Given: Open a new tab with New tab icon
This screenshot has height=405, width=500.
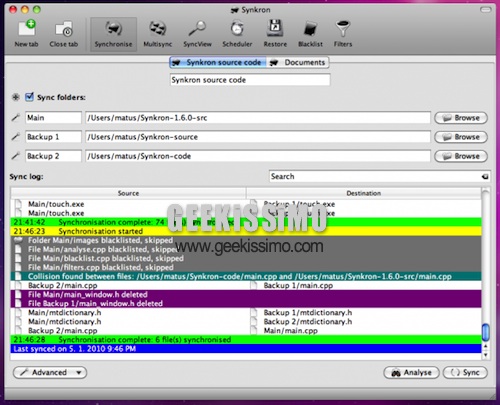Looking at the screenshot, I should (26, 33).
